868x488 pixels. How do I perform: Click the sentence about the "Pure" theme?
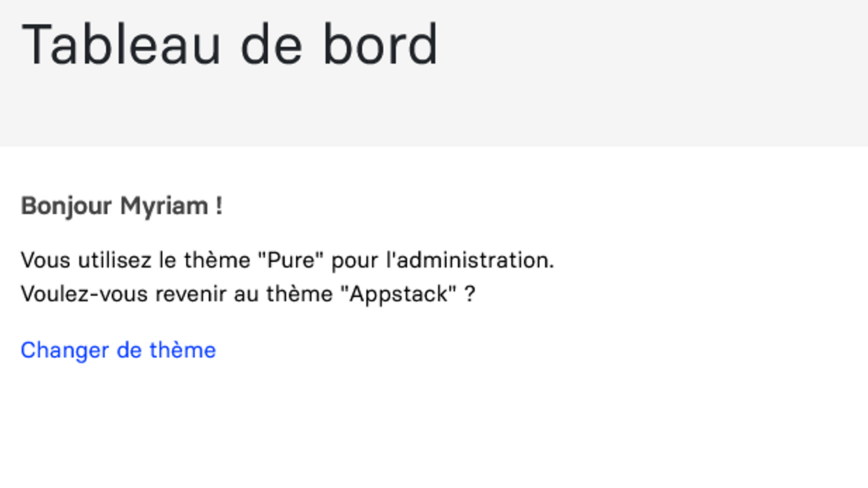click(287, 260)
